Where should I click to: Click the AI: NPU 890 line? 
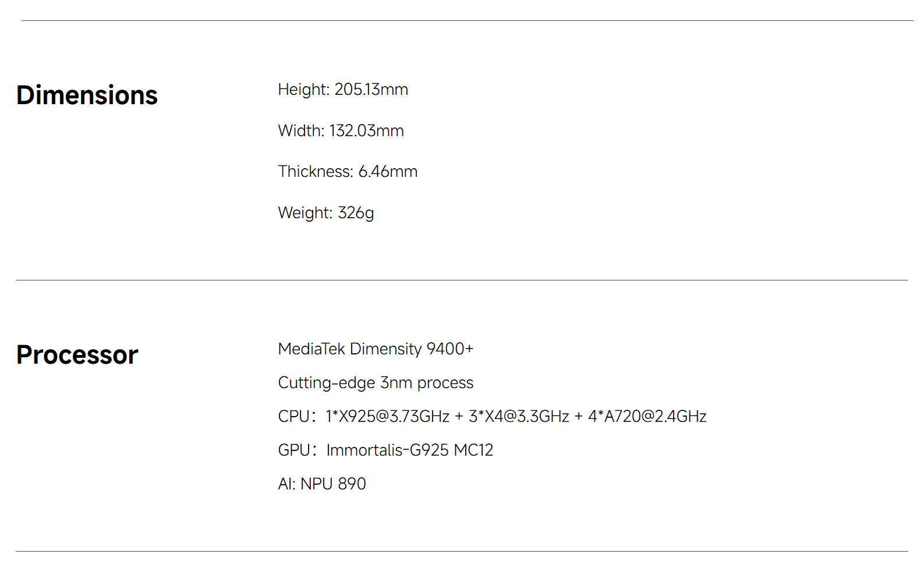[x=322, y=484]
